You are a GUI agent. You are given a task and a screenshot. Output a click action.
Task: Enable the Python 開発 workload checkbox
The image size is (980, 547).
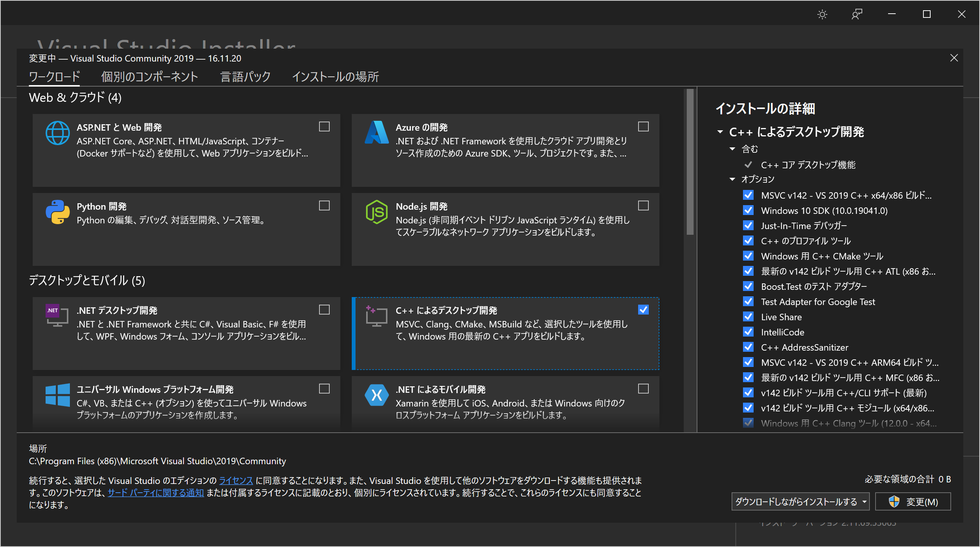324,206
